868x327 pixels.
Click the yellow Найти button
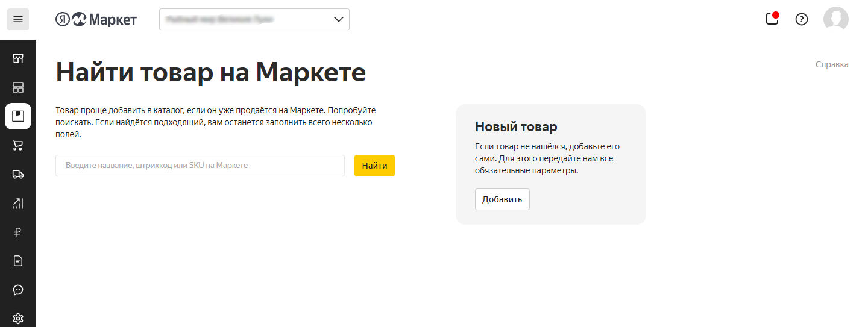pyautogui.click(x=374, y=166)
